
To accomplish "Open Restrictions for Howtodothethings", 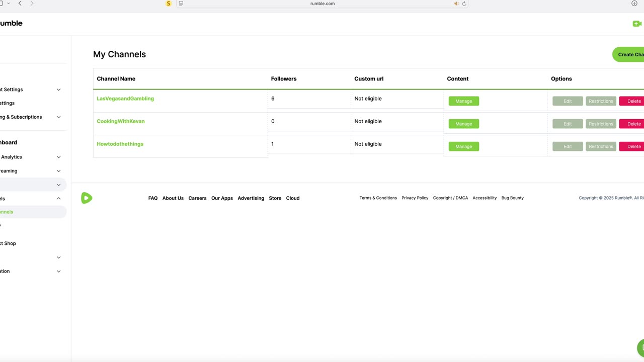I will tap(601, 146).
